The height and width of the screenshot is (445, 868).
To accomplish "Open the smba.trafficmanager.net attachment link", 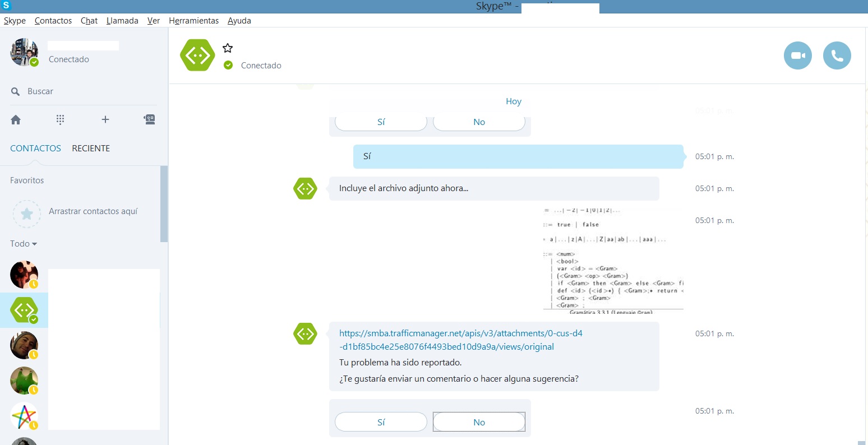I will click(x=460, y=340).
